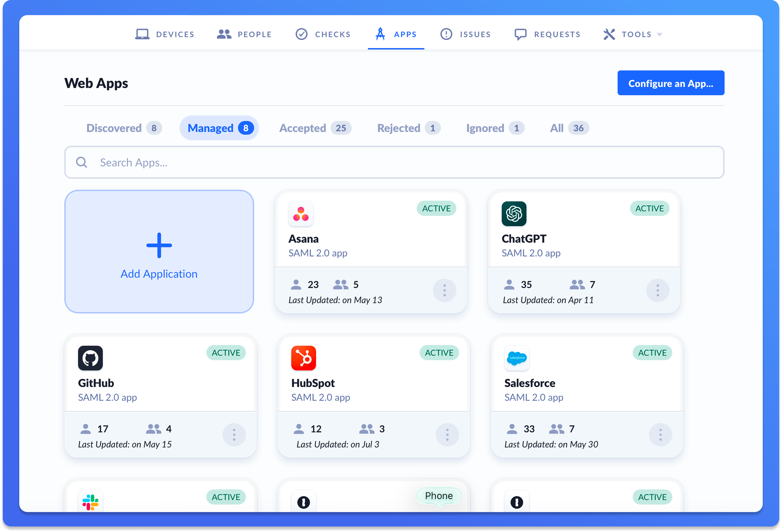The width and height of the screenshot is (782, 532).
Task: Select the Accepted apps filter
Action: pyautogui.click(x=315, y=128)
